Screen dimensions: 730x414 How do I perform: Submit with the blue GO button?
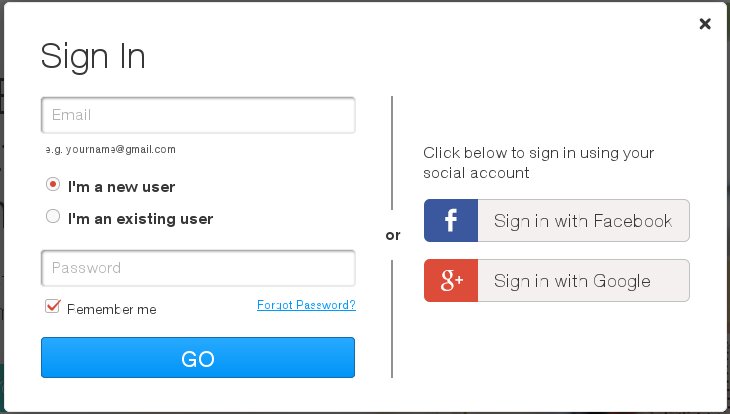pos(198,358)
